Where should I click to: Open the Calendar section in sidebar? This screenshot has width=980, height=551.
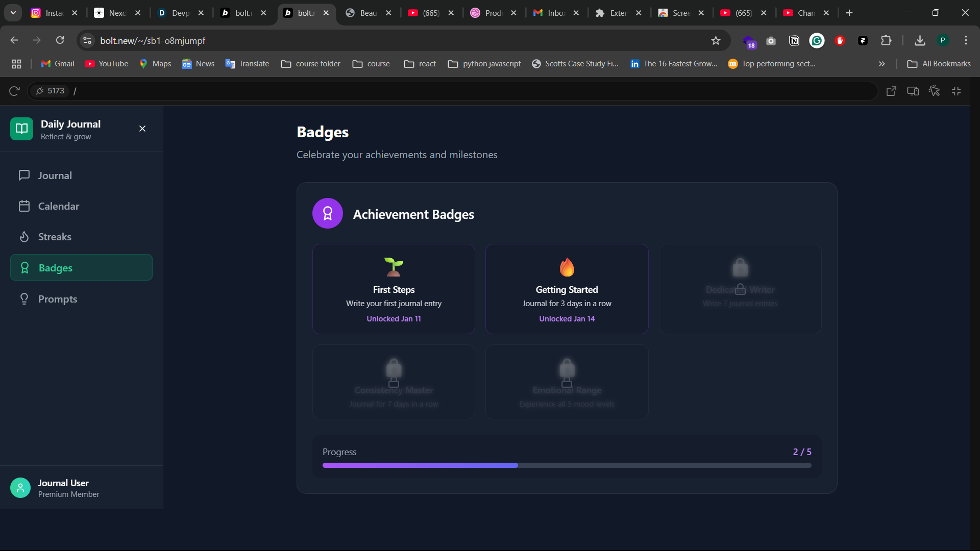coord(59,206)
